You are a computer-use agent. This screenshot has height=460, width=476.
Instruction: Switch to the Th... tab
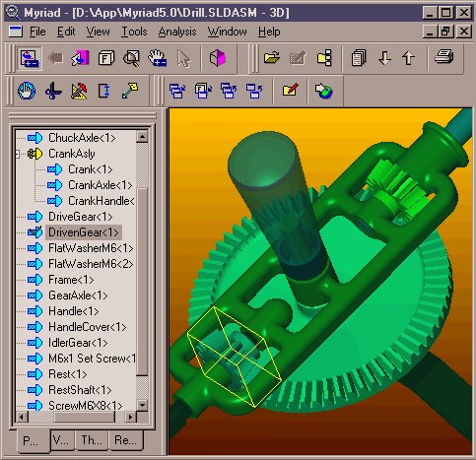(92, 440)
